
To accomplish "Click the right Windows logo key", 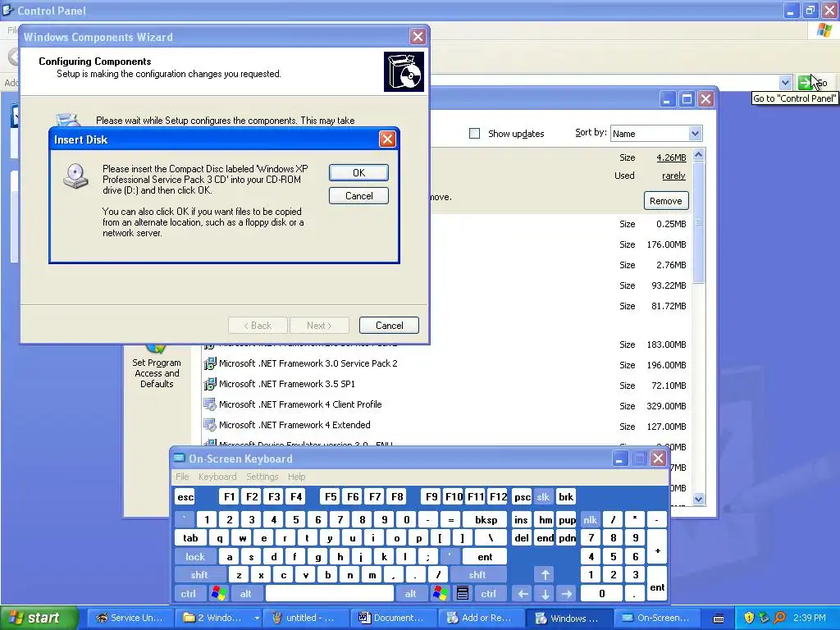I will [441, 594].
